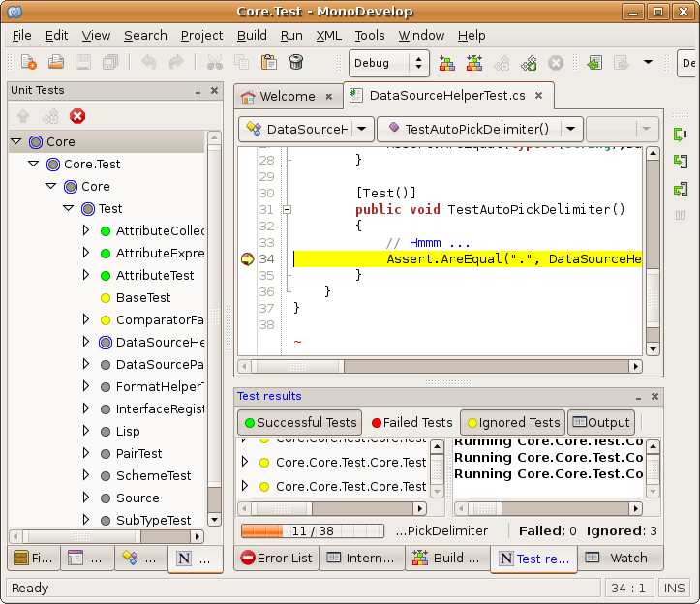
Task: Click the Run test gears icon
Action: pos(50,116)
